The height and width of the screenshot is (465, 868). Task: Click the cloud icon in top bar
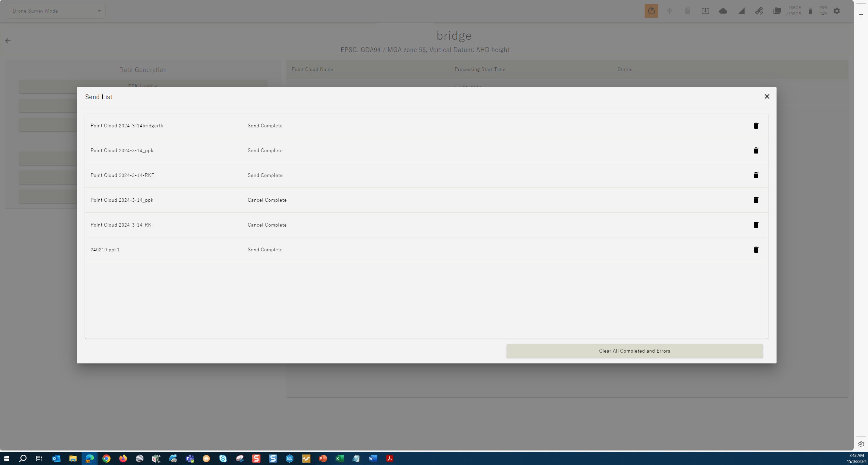point(723,11)
